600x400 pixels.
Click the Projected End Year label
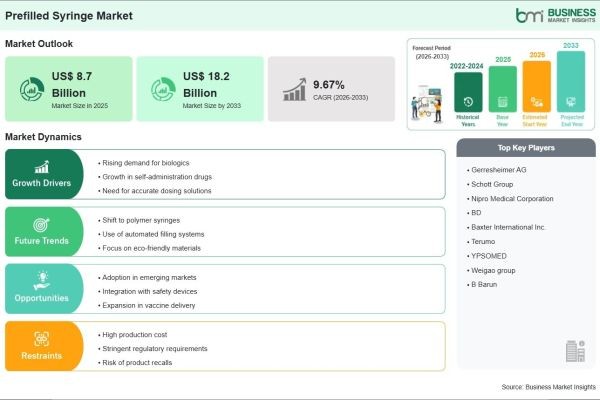coord(572,121)
